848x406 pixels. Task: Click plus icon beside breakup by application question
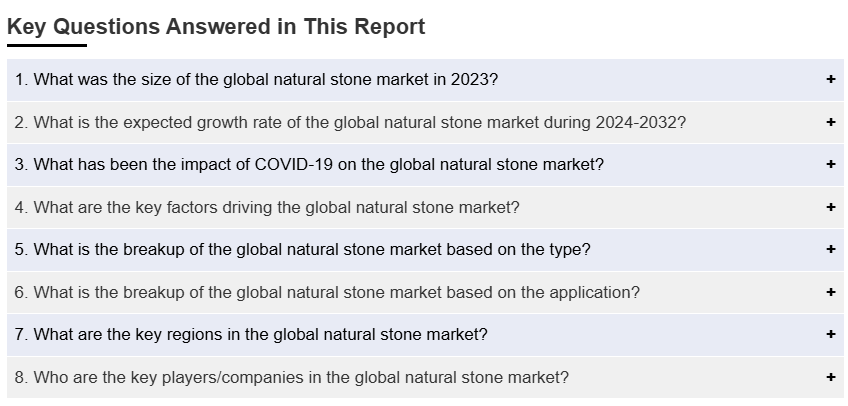831,293
